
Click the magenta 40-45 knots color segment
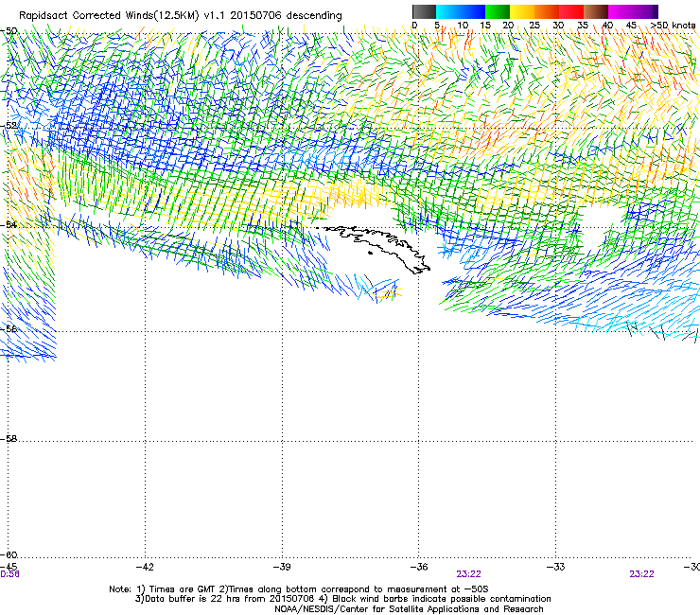click(621, 11)
